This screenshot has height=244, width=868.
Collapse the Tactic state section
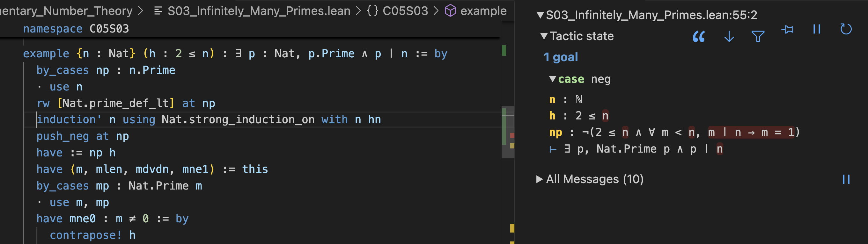(544, 36)
